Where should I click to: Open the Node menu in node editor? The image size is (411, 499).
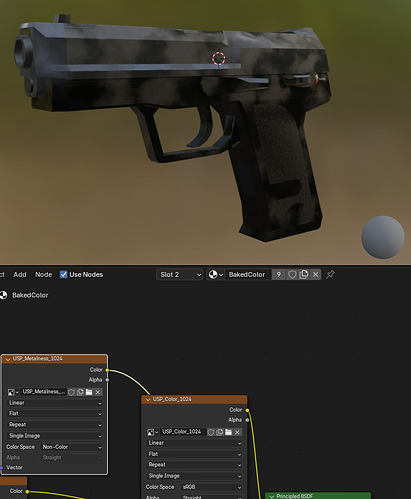click(43, 274)
